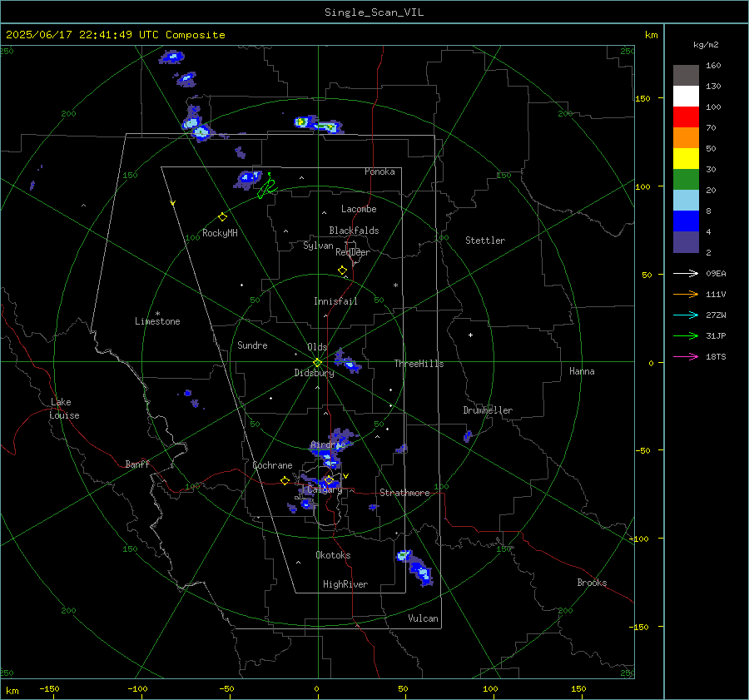Click the orange 111V arrow legend icon
The width and height of the screenshot is (749, 700).
686,295
